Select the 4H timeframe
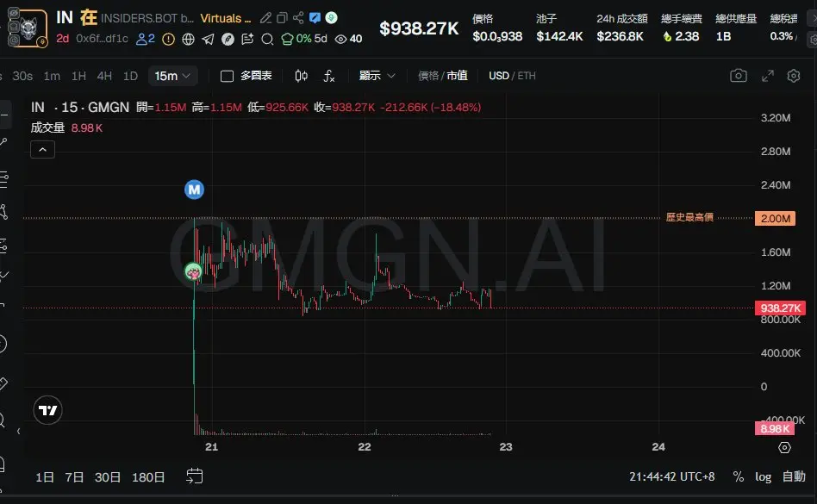The image size is (817, 504). point(104,76)
